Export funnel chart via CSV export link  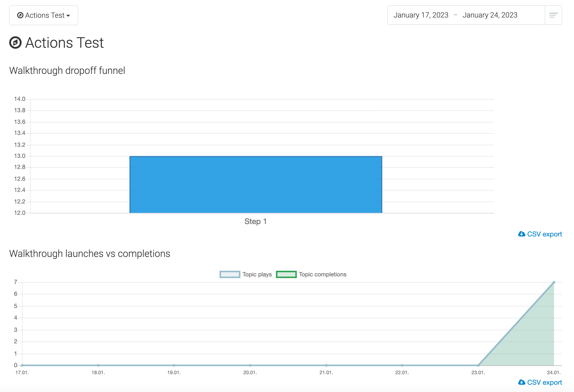coord(544,234)
